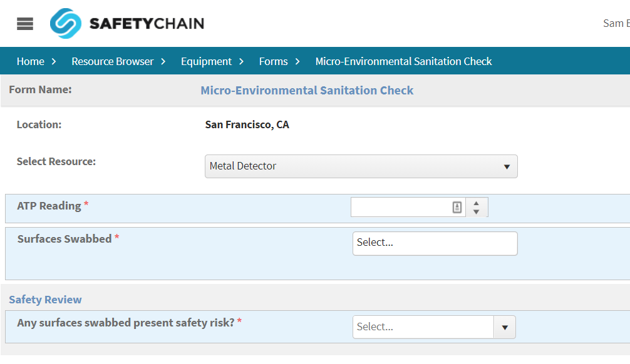Increase ATP Reading with up arrow
This screenshot has width=630, height=364.
coord(477,203)
